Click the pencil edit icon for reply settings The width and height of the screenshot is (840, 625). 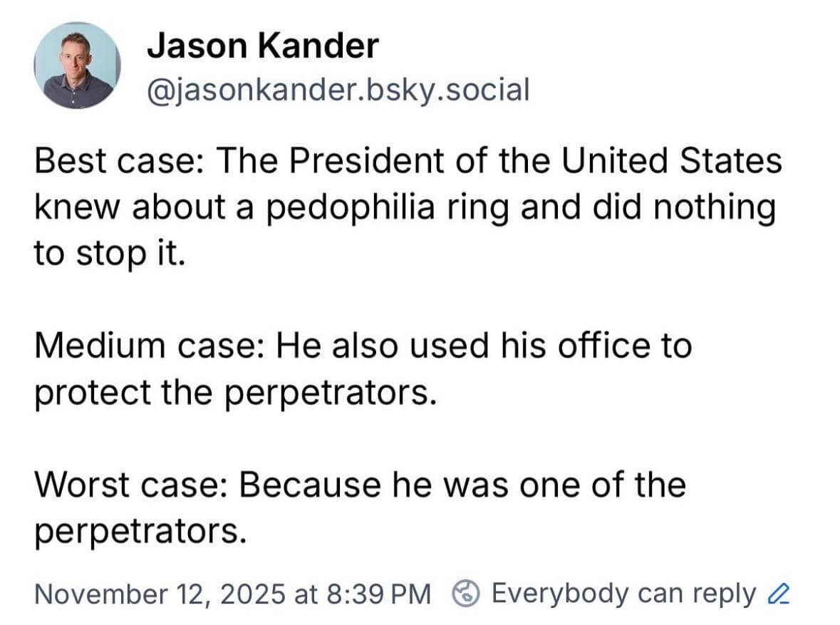click(x=782, y=592)
